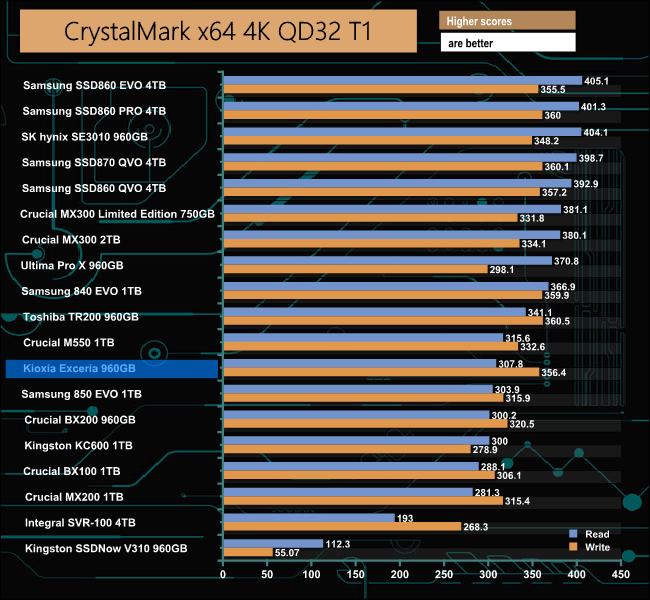Image resolution: width=650 pixels, height=600 pixels.
Task: Click the Samsung 840 EVO 1TB label
Action: [82, 291]
